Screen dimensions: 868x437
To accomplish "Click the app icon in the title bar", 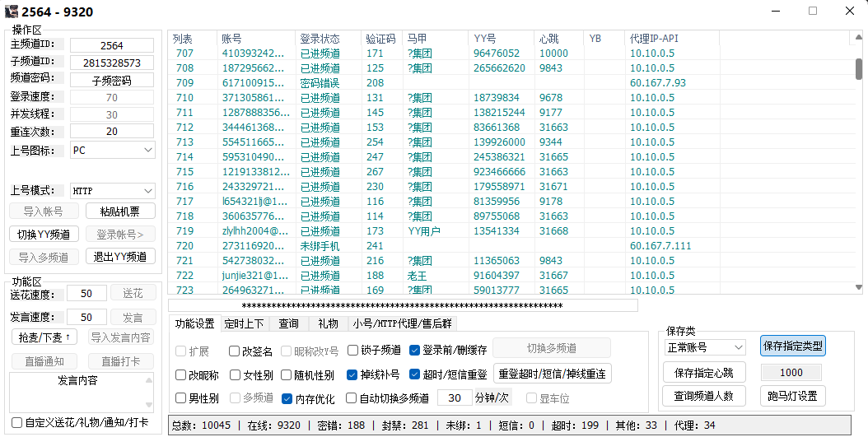I will (x=11, y=11).
